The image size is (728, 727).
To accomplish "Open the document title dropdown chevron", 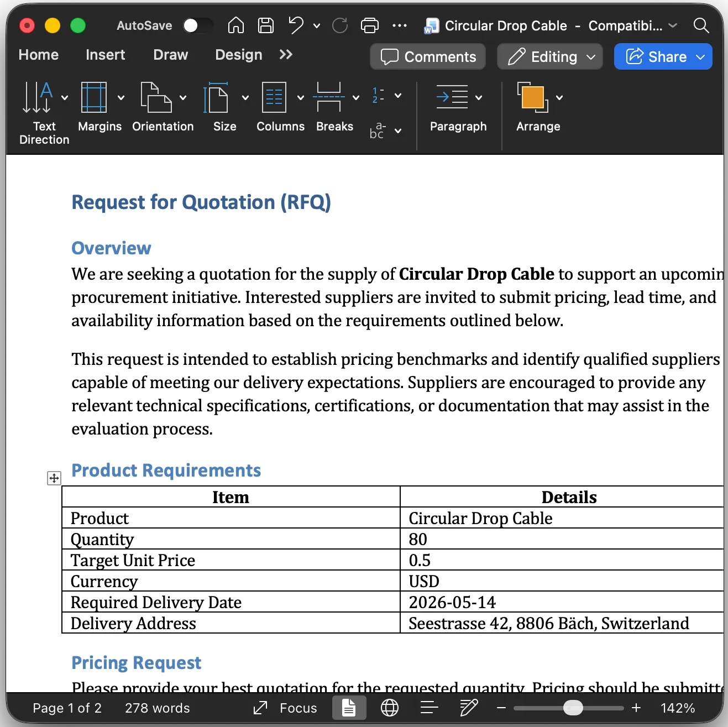I will [673, 25].
